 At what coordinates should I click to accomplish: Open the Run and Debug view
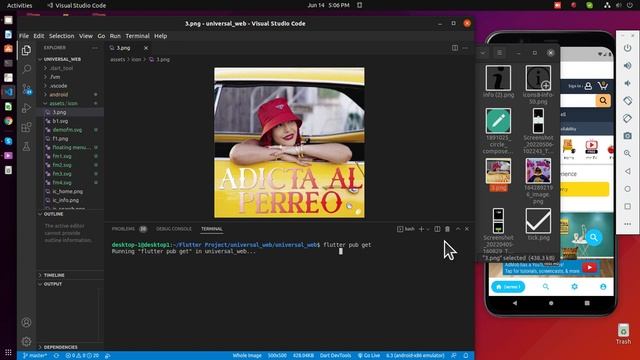tap(27, 108)
